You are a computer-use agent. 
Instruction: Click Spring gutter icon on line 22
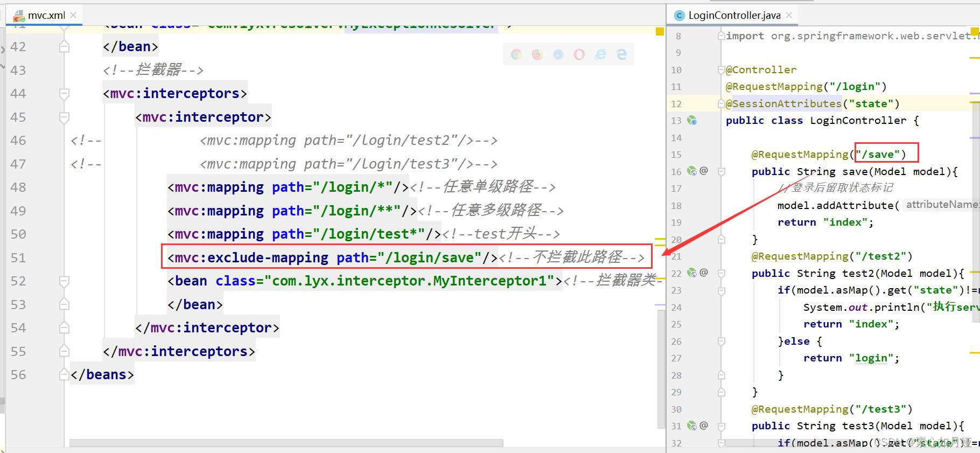click(692, 273)
